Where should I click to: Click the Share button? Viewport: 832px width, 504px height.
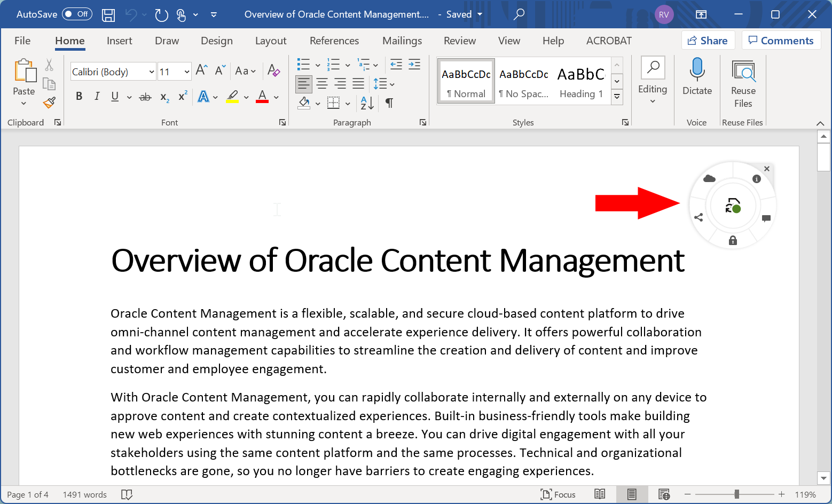click(708, 41)
